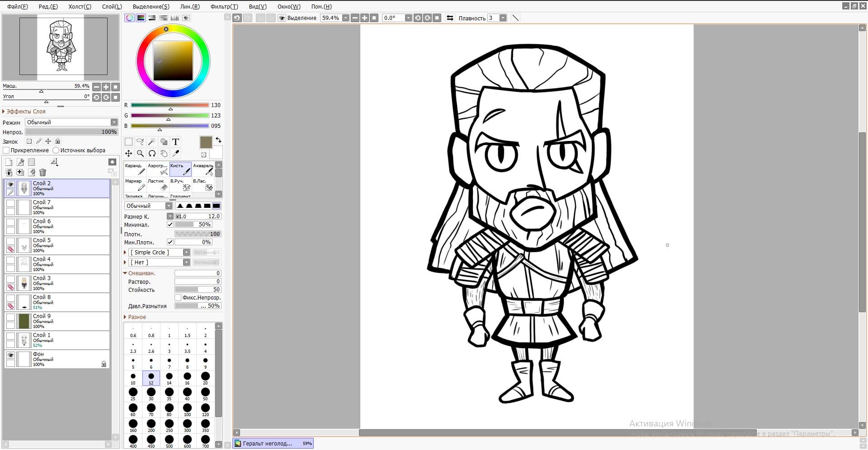This screenshot has width=868, height=450.
Task: Hide the Фон background layer eye
Action: (x=10, y=355)
